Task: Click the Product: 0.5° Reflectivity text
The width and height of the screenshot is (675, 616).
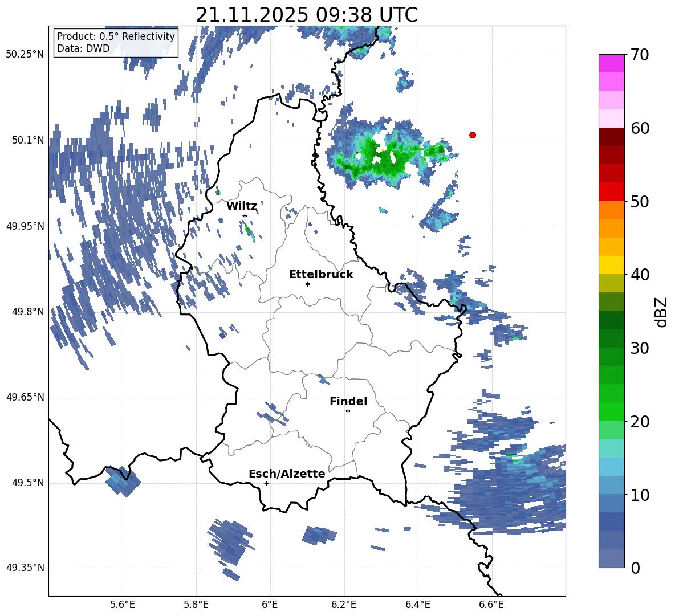Action: [116, 36]
